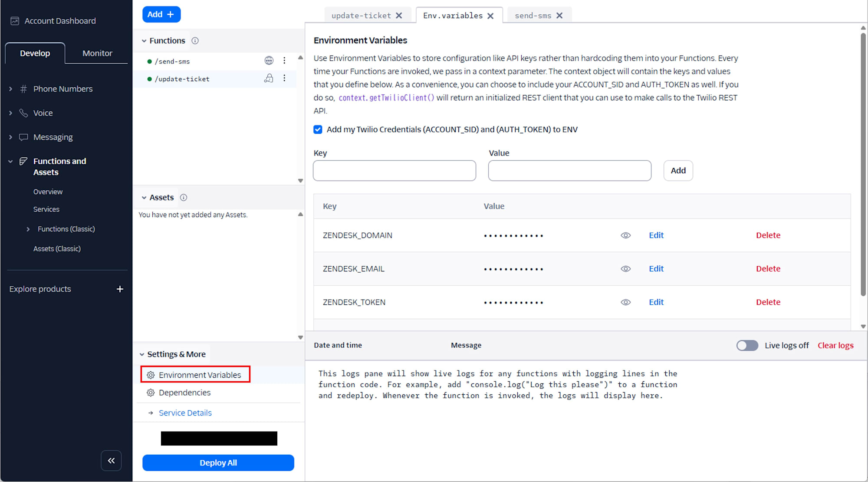Click the blue Add + button
This screenshot has height=482, width=868.
pos(161,14)
